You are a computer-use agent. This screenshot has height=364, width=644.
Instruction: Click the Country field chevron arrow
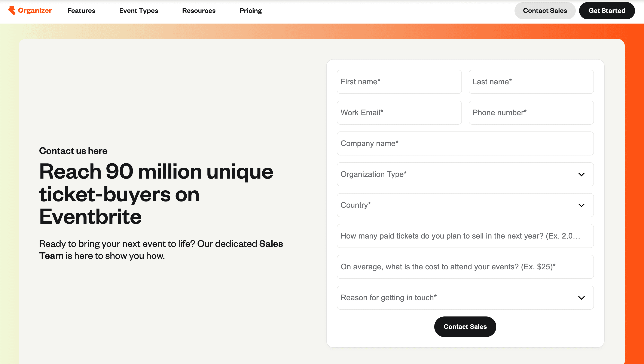click(x=581, y=205)
